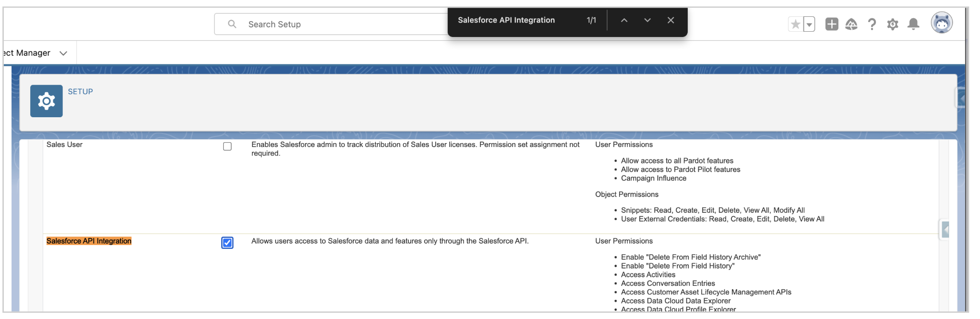The width and height of the screenshot is (980, 319).
Task: Close the find-in-page bar
Action: click(671, 20)
